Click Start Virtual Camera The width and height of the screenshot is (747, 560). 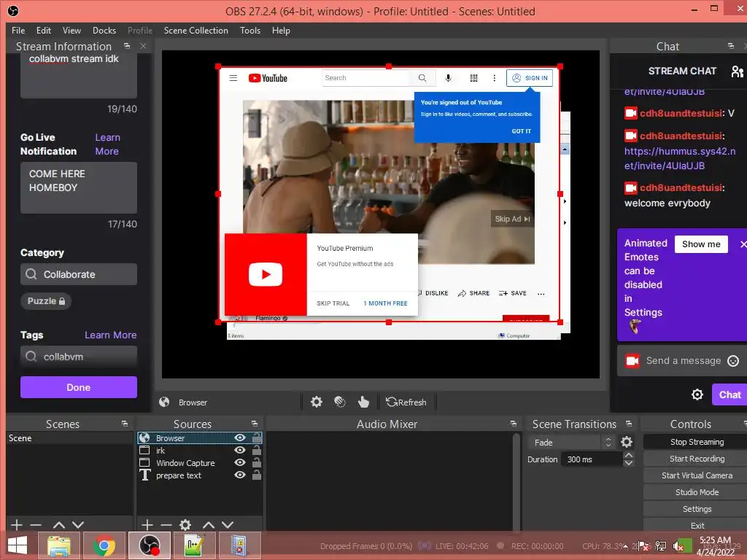(697, 475)
